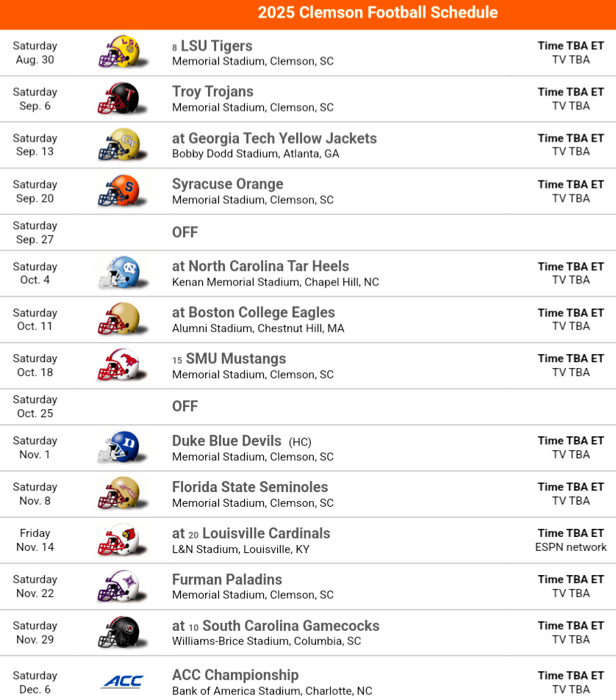Viewport: 616px width, 700px height.
Task: Click the LSU Tigers helmet icon
Action: pos(119,52)
